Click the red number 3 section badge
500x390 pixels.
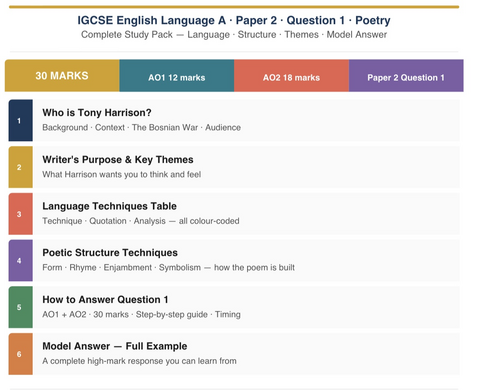(20, 214)
